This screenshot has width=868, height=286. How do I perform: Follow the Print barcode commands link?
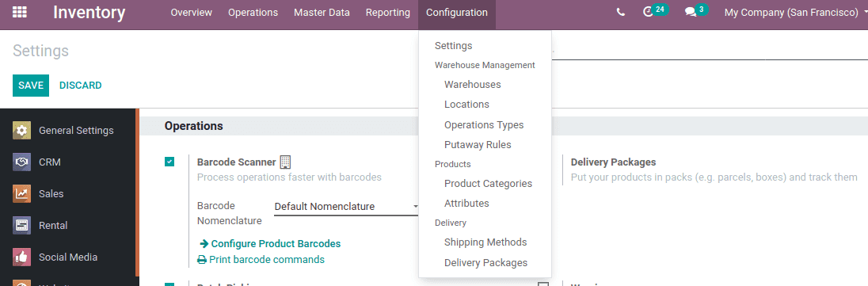point(267,259)
